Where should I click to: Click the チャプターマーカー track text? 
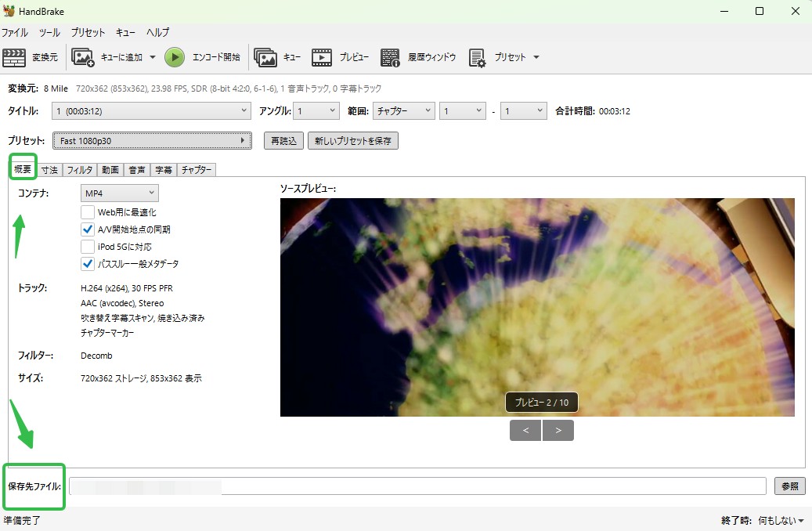coord(107,333)
